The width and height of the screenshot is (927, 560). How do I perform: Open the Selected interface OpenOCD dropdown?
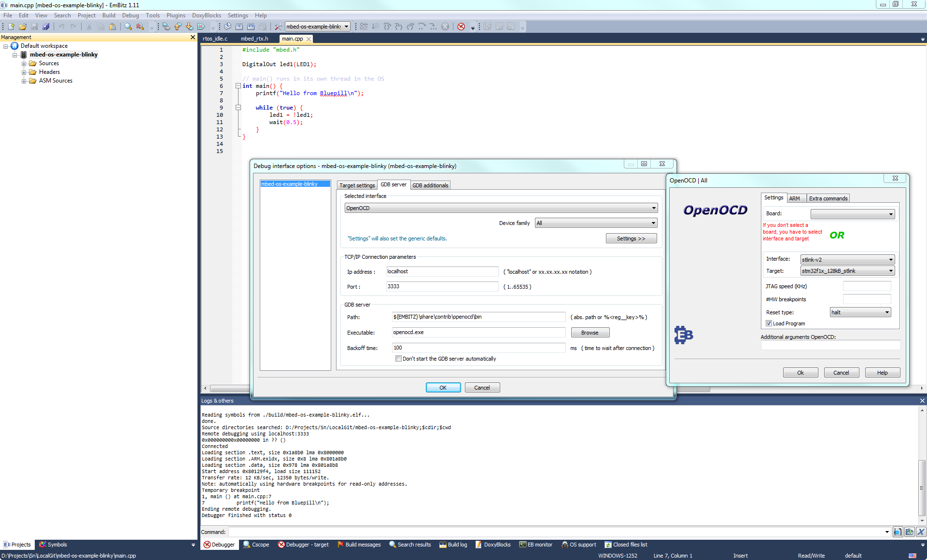501,208
